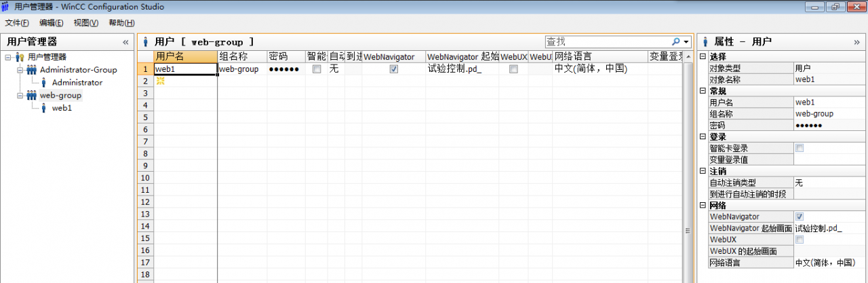This screenshot has width=868, height=283.
Task: Click the 中文(简体，中国) table cell
Action: pyautogui.click(x=600, y=69)
